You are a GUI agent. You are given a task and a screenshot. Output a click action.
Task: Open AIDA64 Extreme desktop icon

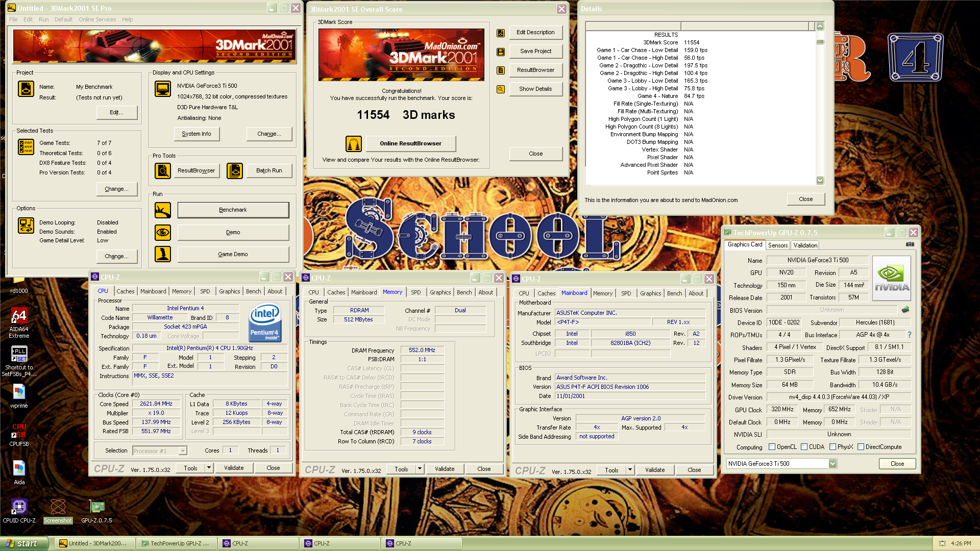[19, 323]
